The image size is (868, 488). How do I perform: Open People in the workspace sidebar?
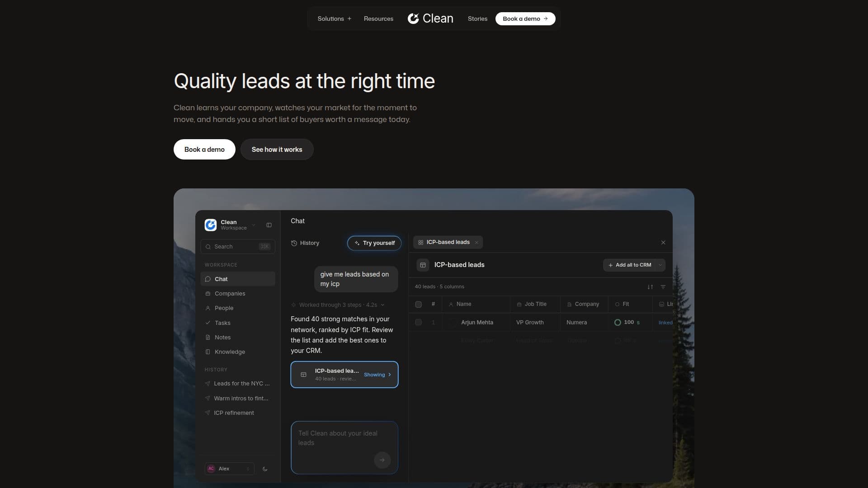(x=238, y=308)
